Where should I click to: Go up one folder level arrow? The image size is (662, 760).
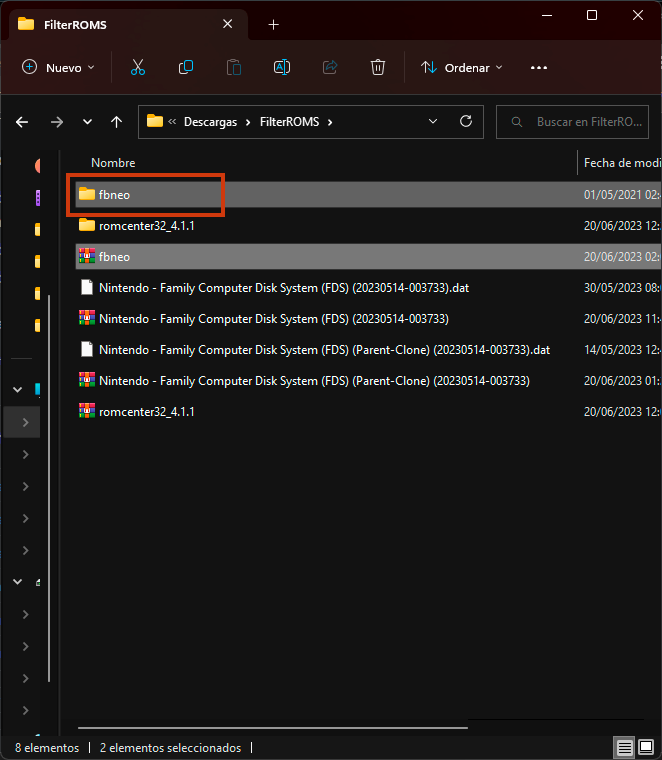pos(116,122)
